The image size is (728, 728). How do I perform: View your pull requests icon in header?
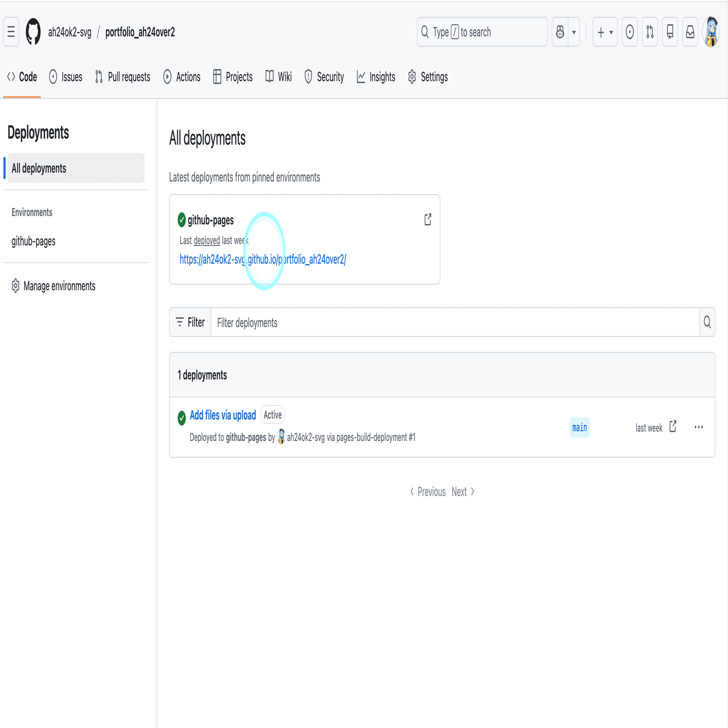pyautogui.click(x=650, y=32)
